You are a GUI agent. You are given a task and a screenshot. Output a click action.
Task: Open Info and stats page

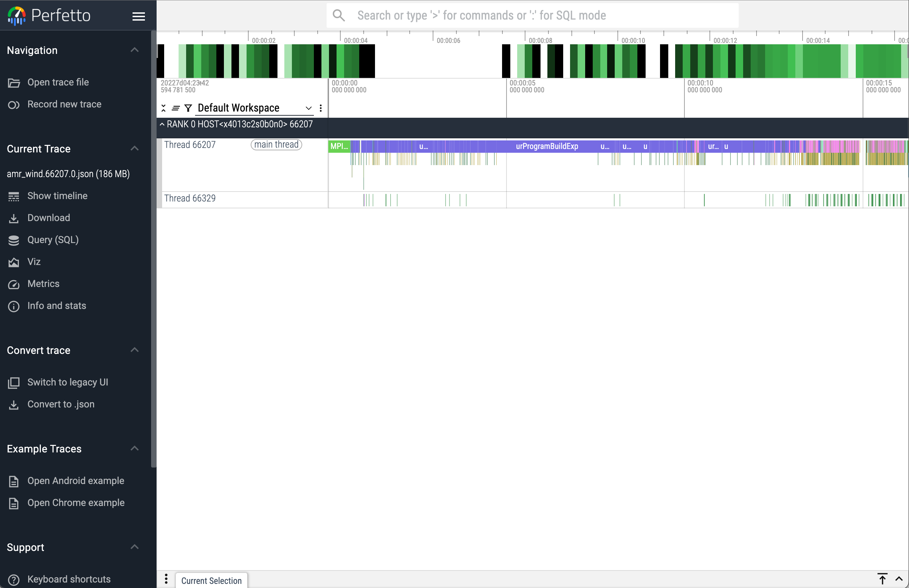click(x=57, y=306)
